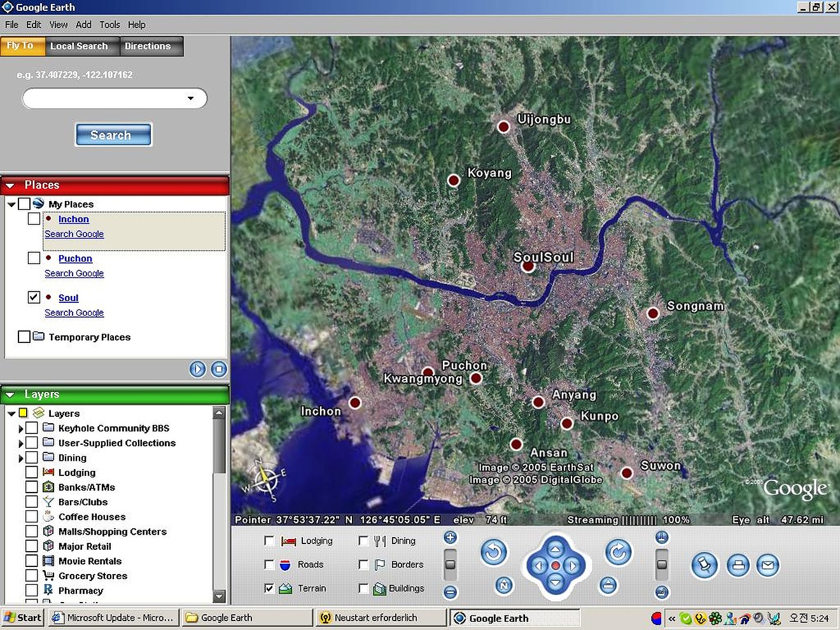This screenshot has width=840, height=630.
Task: Enable the Borders checkbox
Action: coord(363,564)
